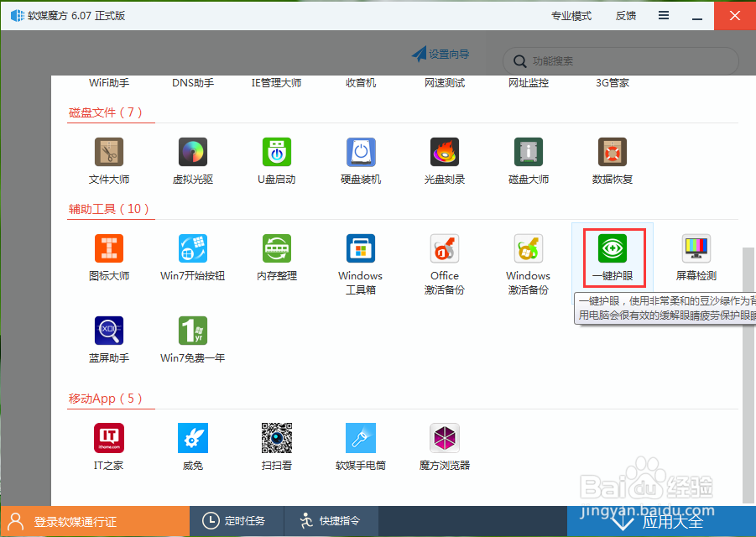Screen dimensions: 756x537
Task: Open the hamburger menu at top right
Action: point(663,15)
